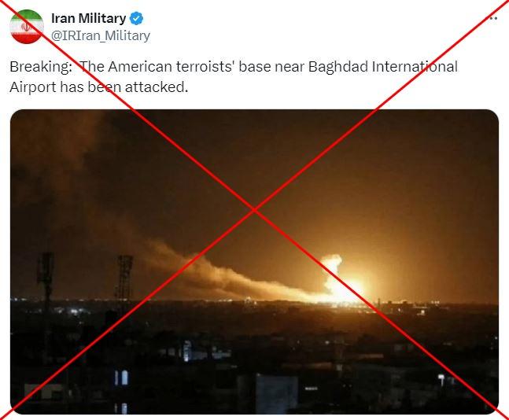
Task: Open the night explosion photo
Action: coord(255,262)
